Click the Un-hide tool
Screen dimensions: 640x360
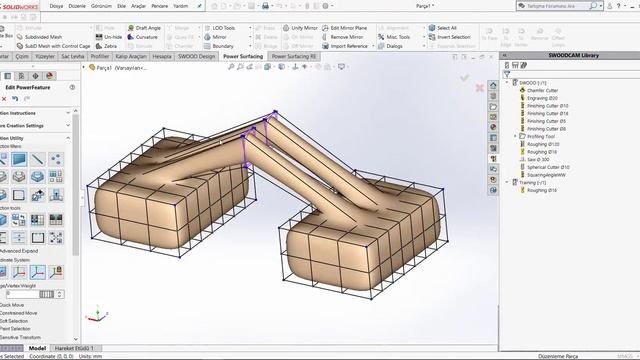(109, 37)
